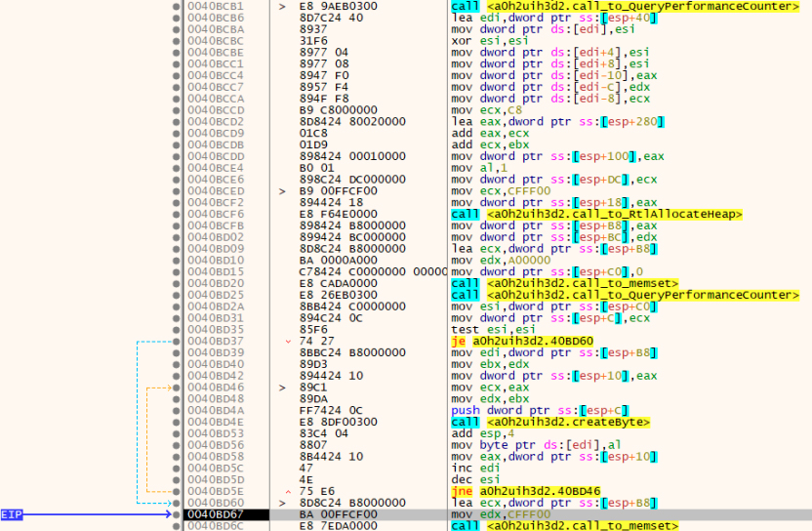Click 'mov esi,dword ptr ss:[esp+C0]' instruction
The height and width of the screenshot is (531, 812).
click(554, 306)
